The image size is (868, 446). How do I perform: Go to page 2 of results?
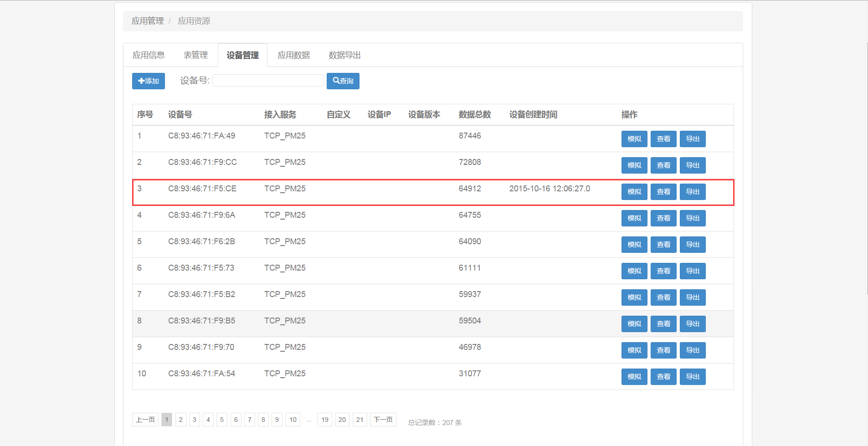coord(180,420)
